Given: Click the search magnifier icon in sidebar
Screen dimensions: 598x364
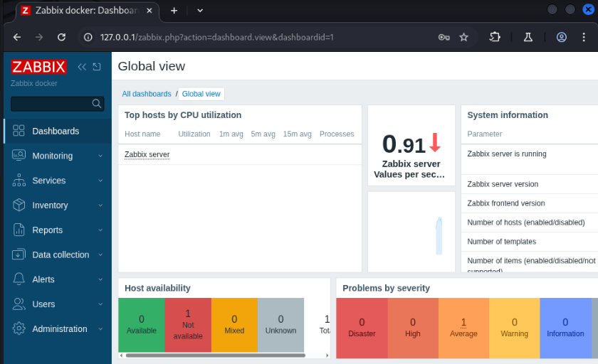Looking at the screenshot, I should 97,104.
